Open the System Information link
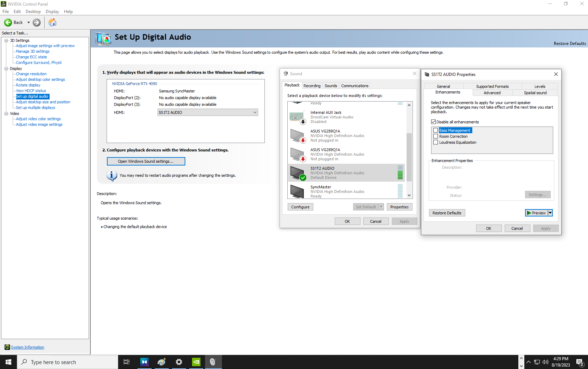Image resolution: width=588 pixels, height=369 pixels. point(27,347)
